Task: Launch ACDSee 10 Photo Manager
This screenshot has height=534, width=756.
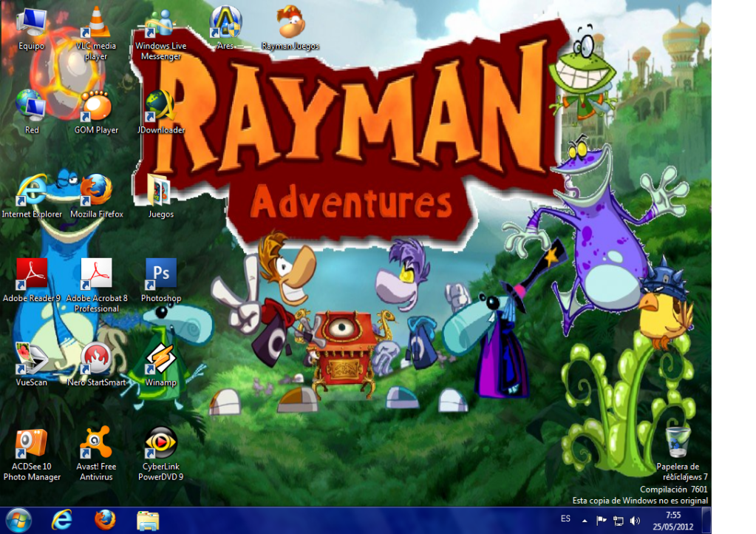Action: (x=32, y=454)
